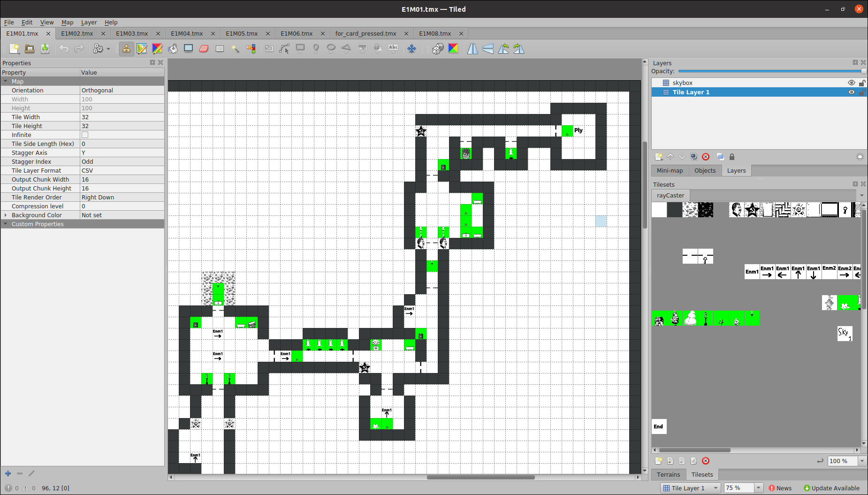This screenshot has height=495, width=868.
Task: Rotate the stamp right
Action: [x=518, y=48]
